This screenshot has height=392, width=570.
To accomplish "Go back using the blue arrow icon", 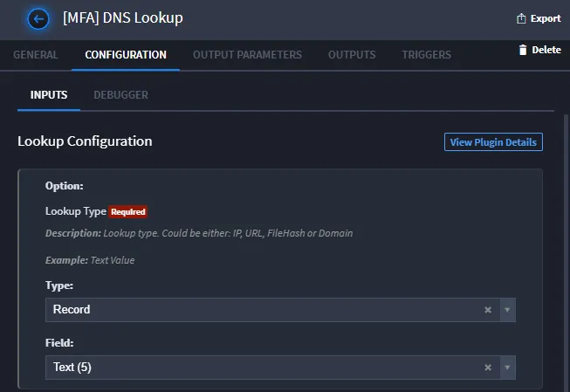I will point(38,19).
